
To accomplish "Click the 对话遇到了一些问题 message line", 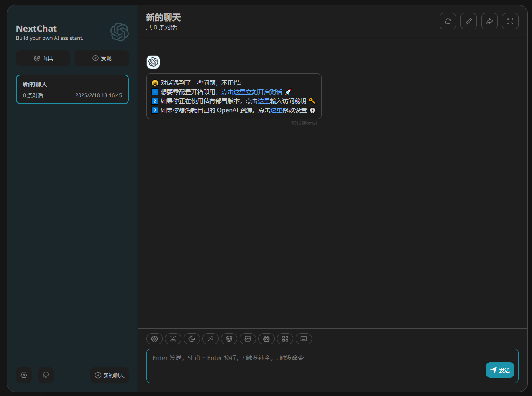I will click(x=197, y=83).
